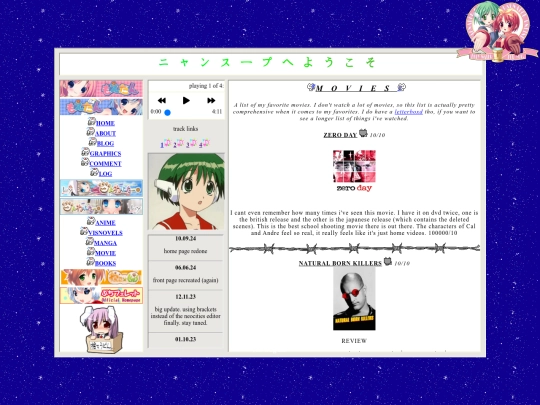Click the music note icon after track 4
Image resolution: width=540 pixels, height=405 pixels.
(206, 143)
